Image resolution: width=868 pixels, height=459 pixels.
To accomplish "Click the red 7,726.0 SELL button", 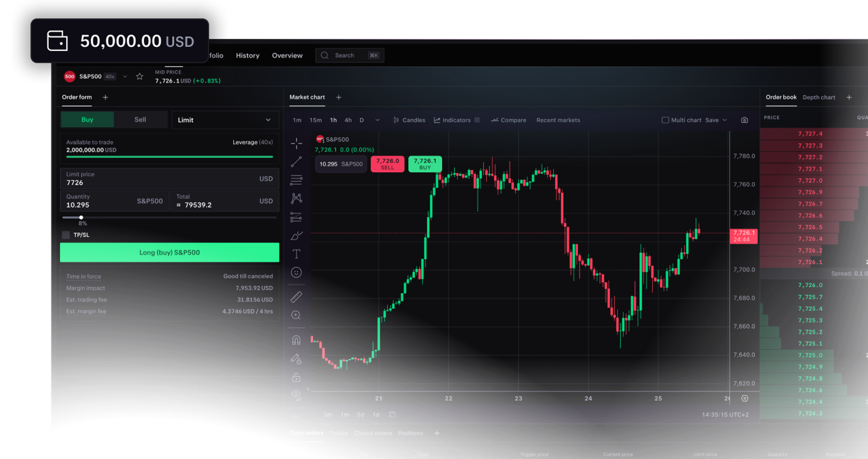I will click(387, 164).
